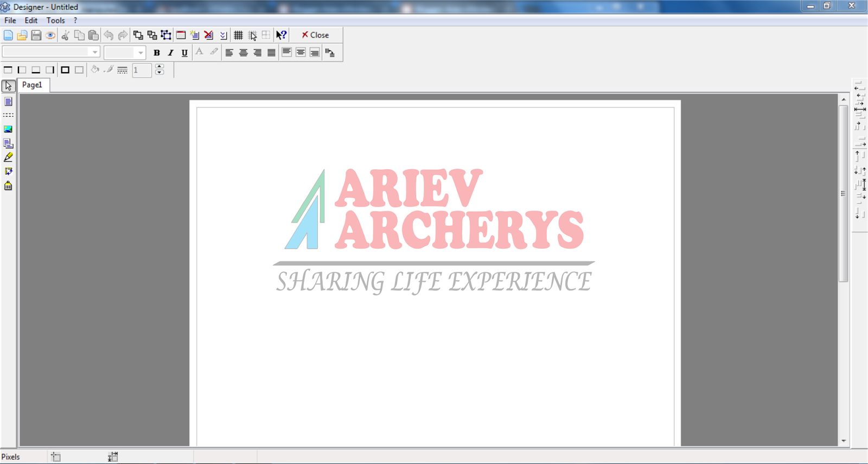
Task: Open an existing report file
Action: [x=22, y=35]
